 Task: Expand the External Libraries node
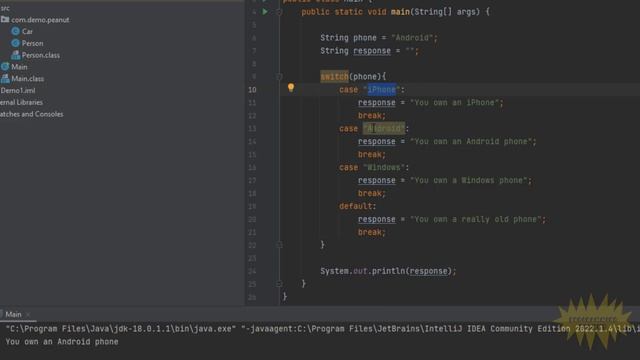(x=21, y=102)
